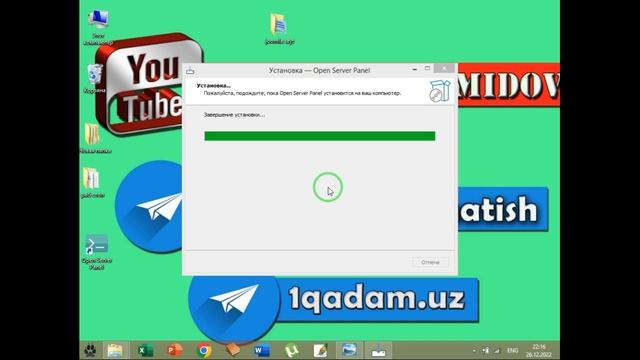Select the joomla folder on the desktop
The width and height of the screenshot is (640, 360).
(x=279, y=29)
